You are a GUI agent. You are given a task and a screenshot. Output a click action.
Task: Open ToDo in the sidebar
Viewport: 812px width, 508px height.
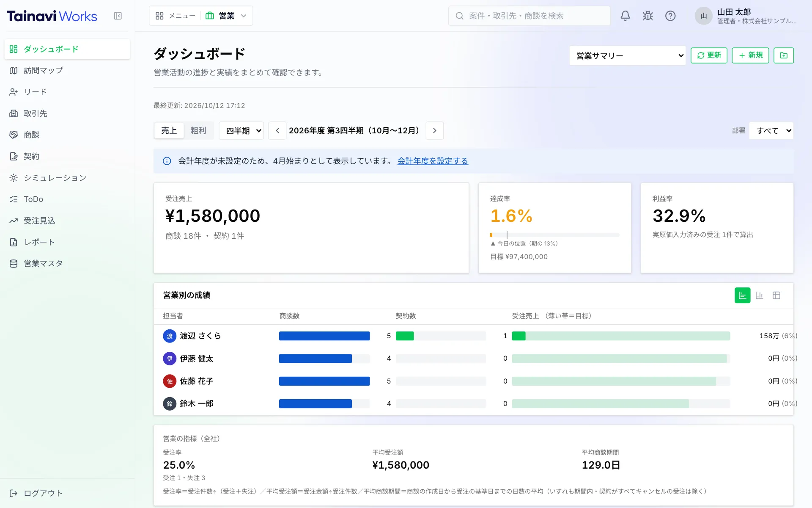point(67,199)
